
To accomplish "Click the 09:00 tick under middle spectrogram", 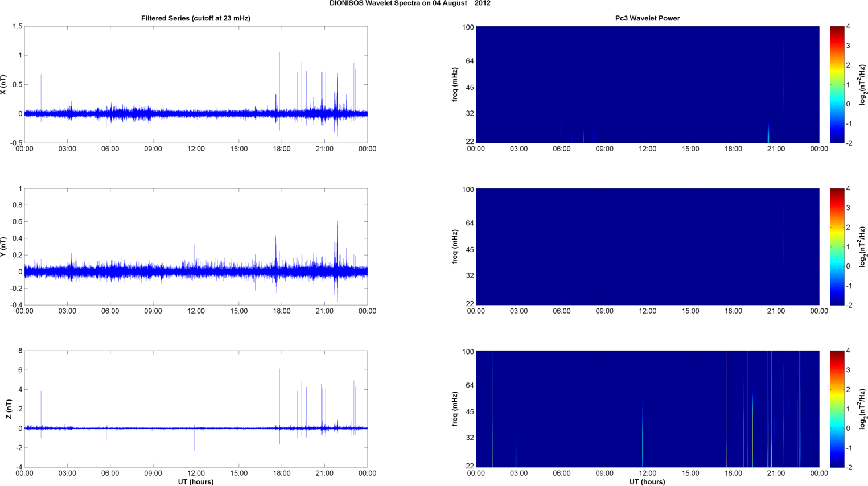I will pos(604,311).
